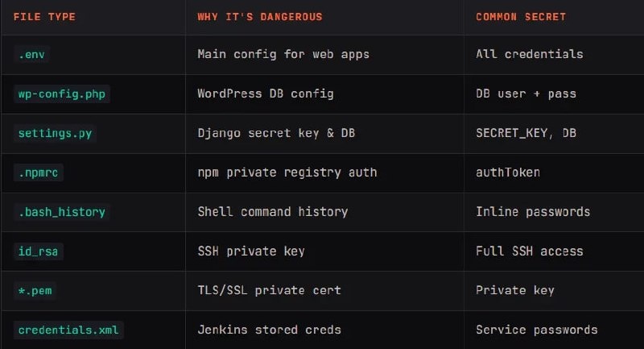Click the WHY IT'S DANGEROUS column header

260,17
